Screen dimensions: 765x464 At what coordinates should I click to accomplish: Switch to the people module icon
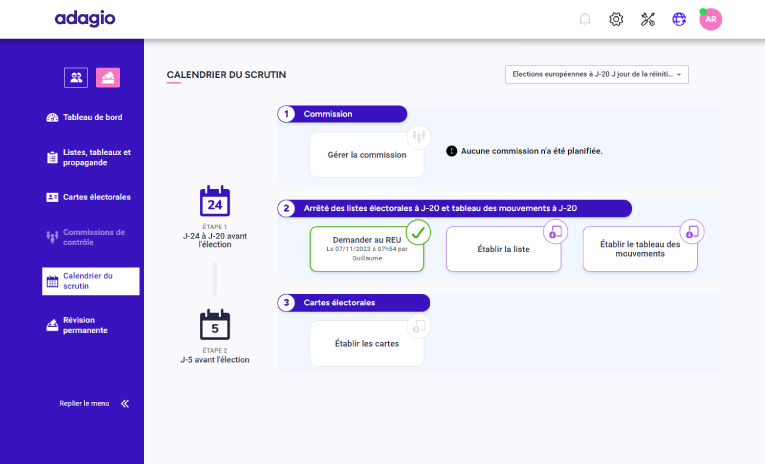[76, 78]
